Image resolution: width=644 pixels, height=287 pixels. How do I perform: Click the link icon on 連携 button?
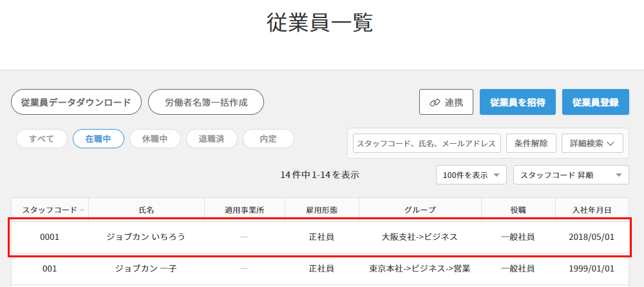click(x=434, y=103)
